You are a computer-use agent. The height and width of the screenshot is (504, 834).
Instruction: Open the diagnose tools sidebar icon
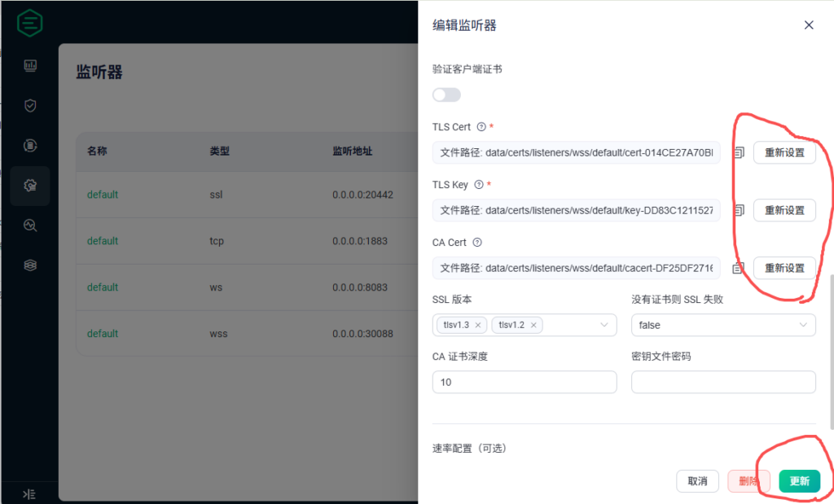30,226
